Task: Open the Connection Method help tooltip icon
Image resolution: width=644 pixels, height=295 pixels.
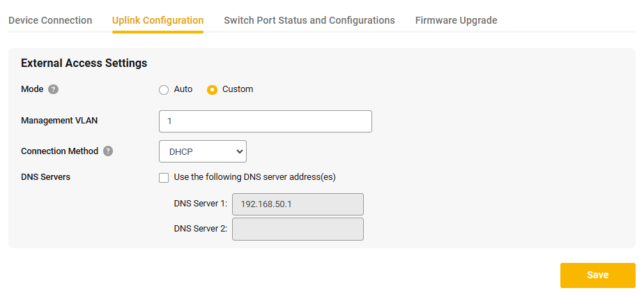Action: point(108,151)
